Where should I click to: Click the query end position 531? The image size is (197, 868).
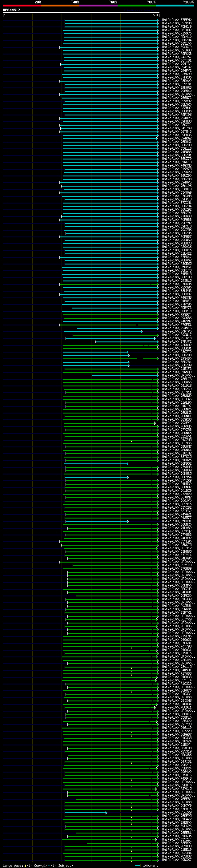pos(155,15)
